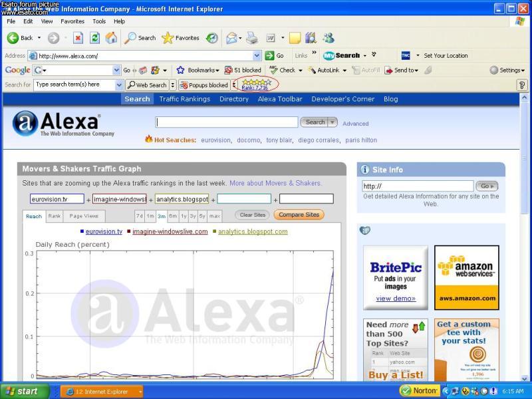
Task: Toggle the 51 blocked popup blocker
Action: point(243,70)
